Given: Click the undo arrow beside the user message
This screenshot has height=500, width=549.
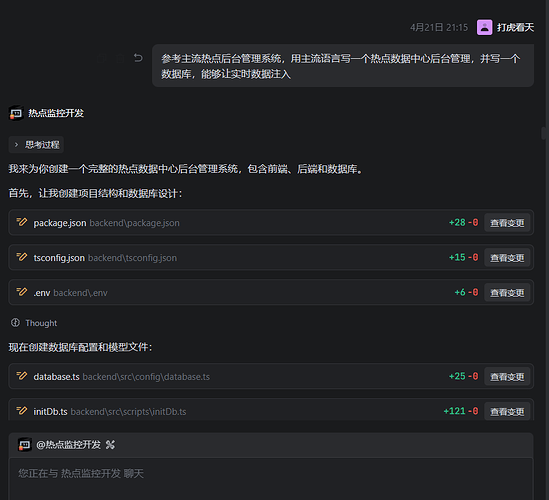Looking at the screenshot, I should point(138,58).
